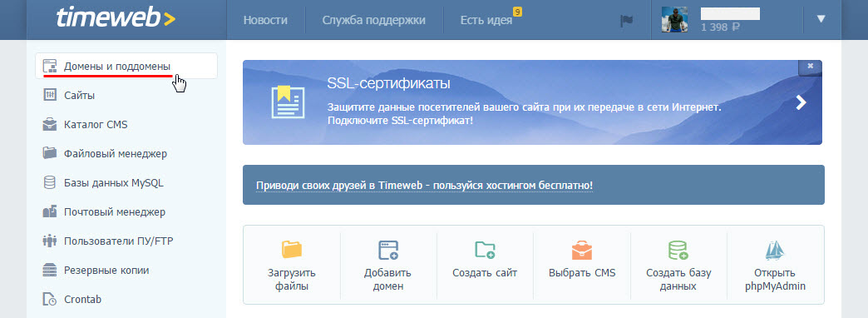The width and height of the screenshot is (868, 318).
Task: Click the Создать сайт shortcut icon
Action: tap(485, 251)
